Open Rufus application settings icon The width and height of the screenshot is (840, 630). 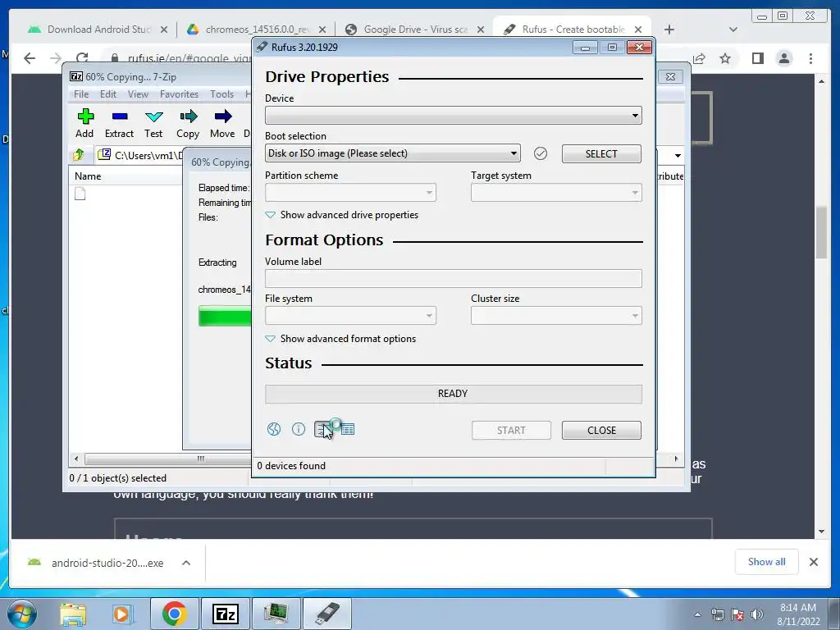point(323,429)
